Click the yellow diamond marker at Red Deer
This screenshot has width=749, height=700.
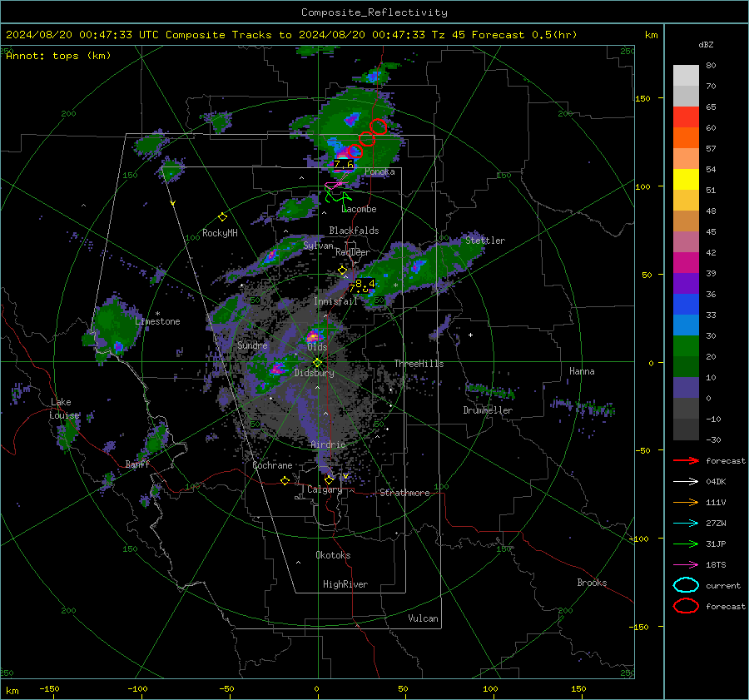coord(342,271)
